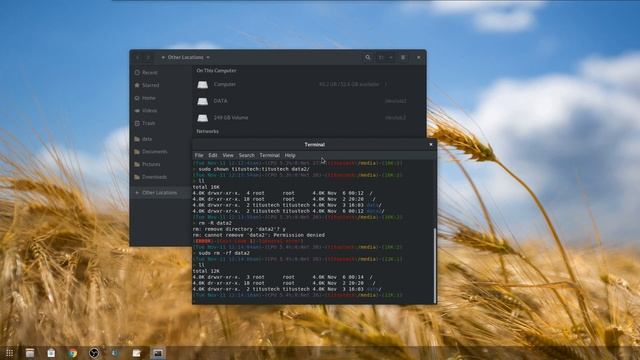Open the Search menu in Terminal
Image resolution: width=640 pixels, height=360 pixels.
coord(246,156)
